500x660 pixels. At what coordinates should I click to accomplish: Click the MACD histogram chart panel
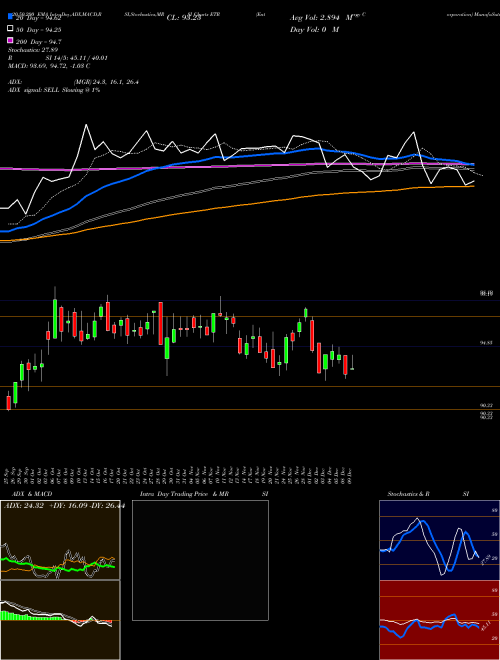[60, 620]
